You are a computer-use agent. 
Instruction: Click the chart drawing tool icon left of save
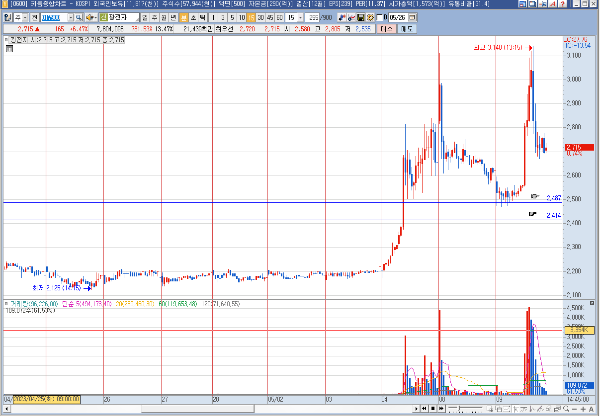(x=342, y=18)
